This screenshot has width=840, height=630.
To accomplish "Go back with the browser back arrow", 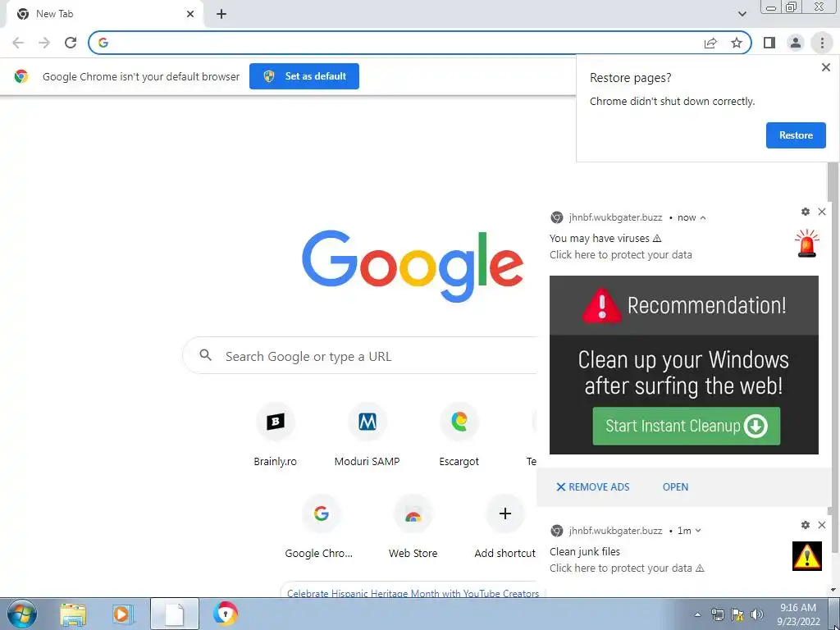I will coord(18,43).
